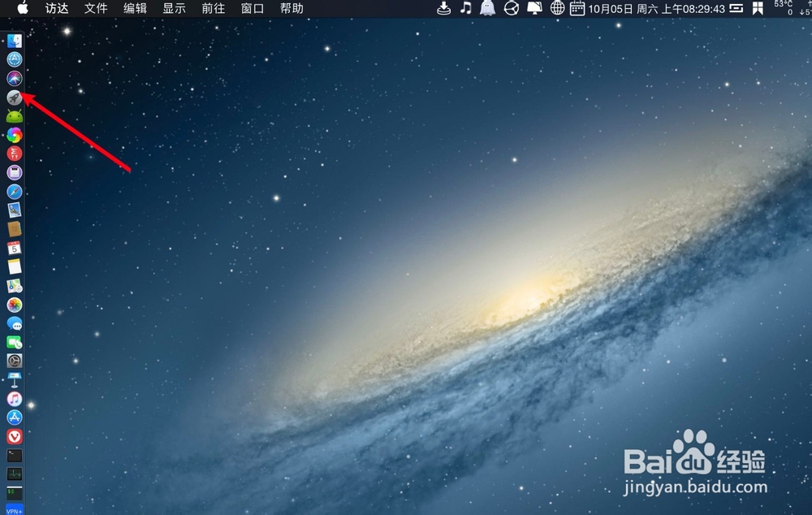812x515 pixels.
Task: Open Launchpad rocket icon in the Dock
Action: pos(15,97)
